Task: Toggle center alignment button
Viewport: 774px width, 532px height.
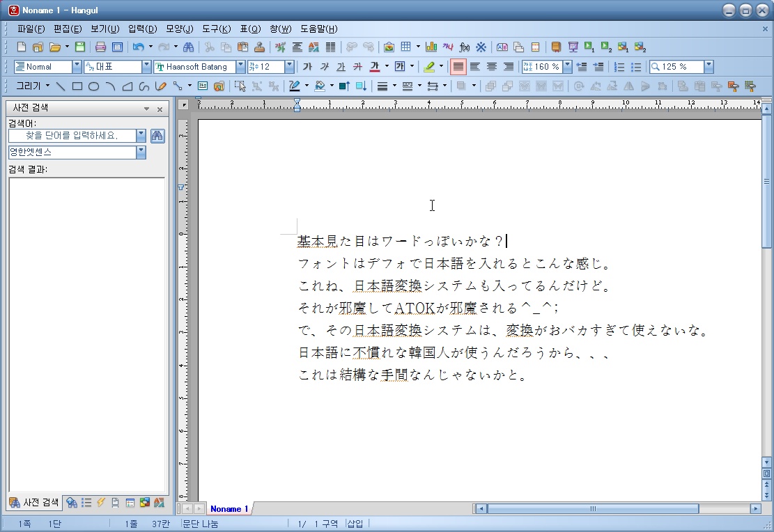Action: [x=492, y=67]
